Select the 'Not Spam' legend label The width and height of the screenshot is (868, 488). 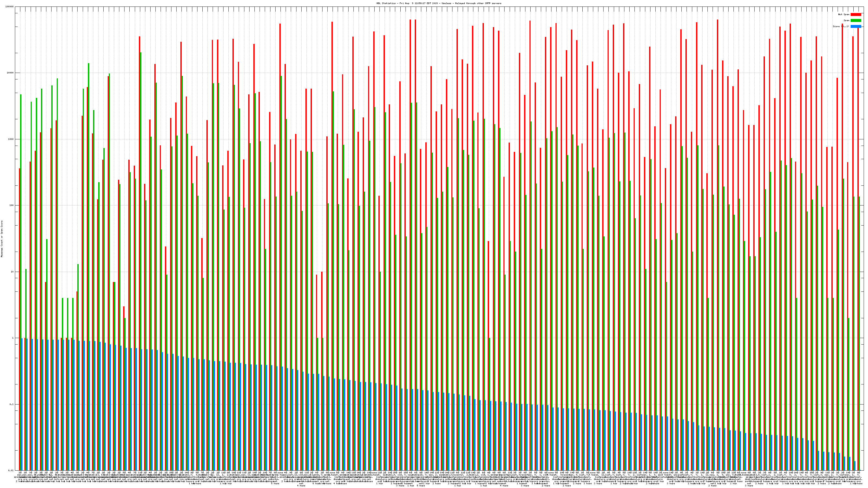[x=844, y=14]
